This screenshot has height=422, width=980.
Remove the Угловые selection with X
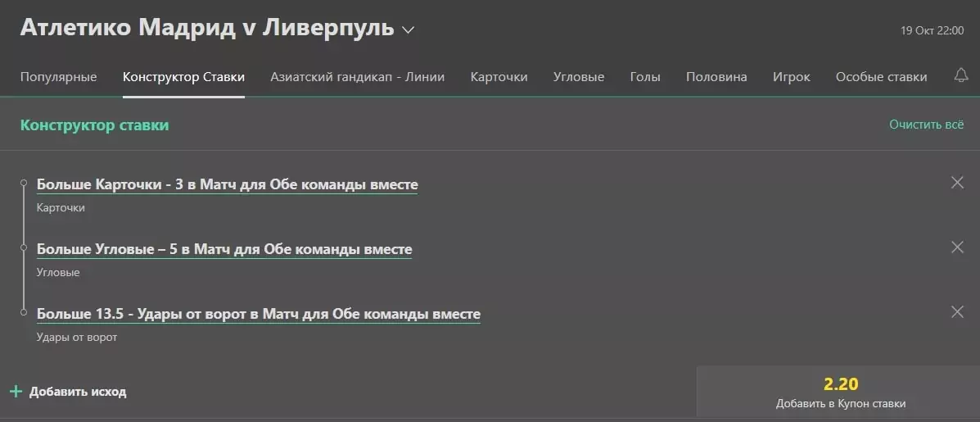click(x=957, y=247)
